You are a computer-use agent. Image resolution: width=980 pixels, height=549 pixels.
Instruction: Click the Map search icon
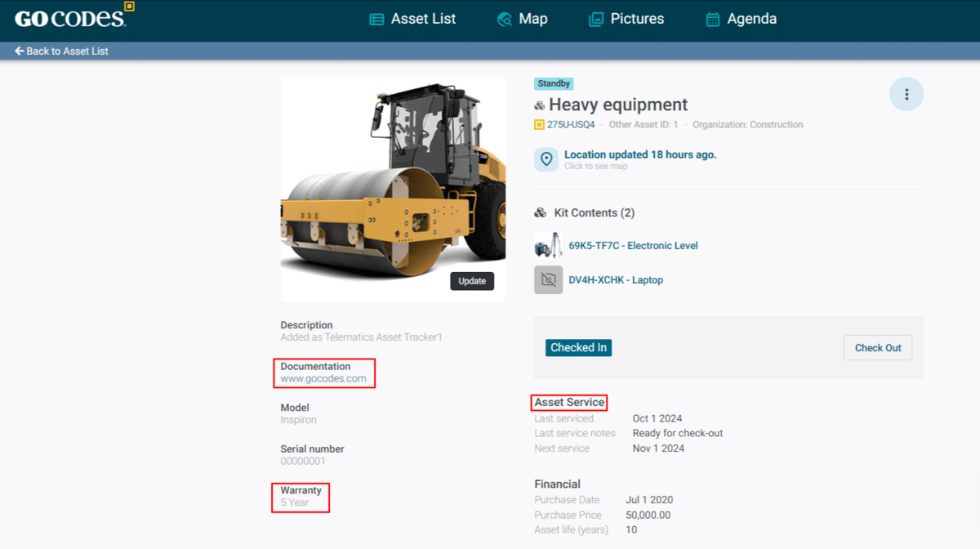505,20
